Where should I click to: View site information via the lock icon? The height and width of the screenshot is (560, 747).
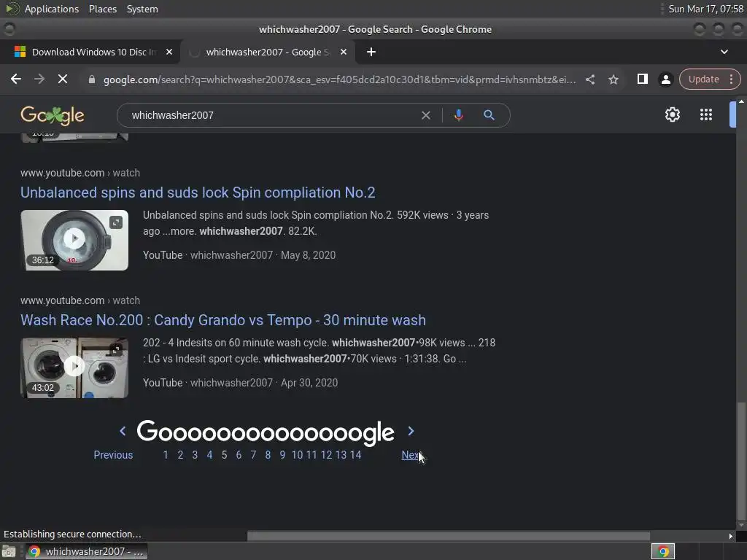click(x=92, y=79)
